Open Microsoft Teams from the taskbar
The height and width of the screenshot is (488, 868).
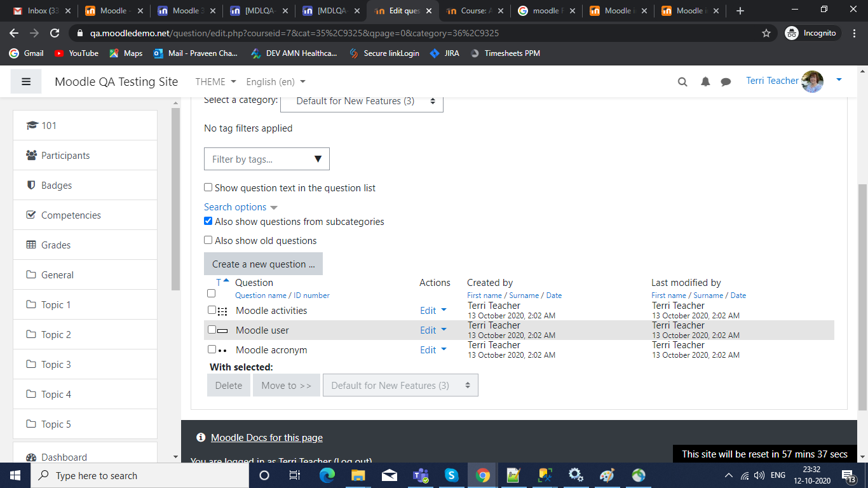click(421, 475)
